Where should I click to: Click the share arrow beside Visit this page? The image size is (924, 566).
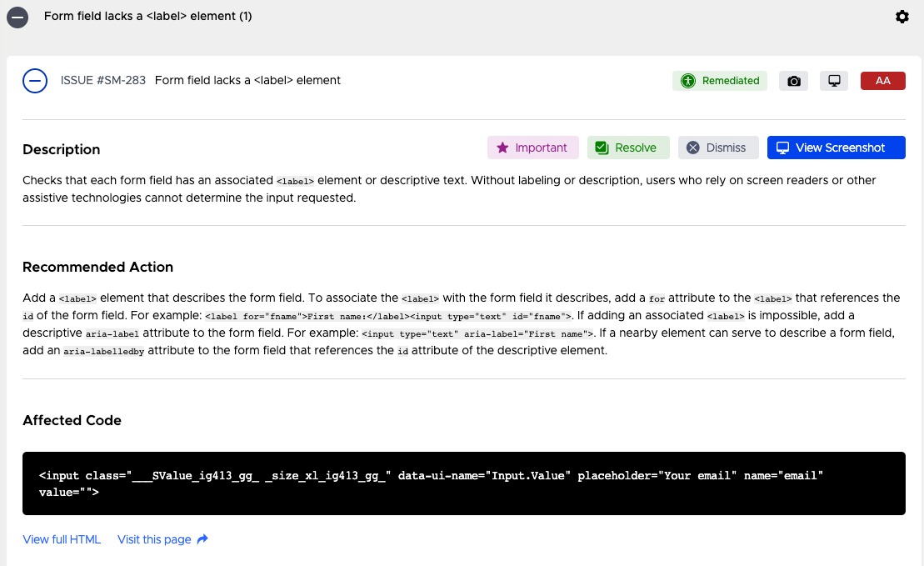tap(202, 539)
